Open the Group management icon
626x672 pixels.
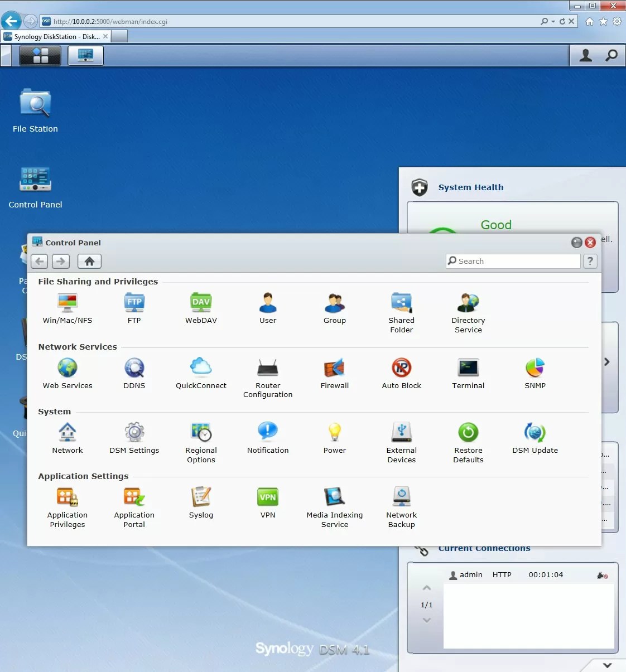(335, 308)
